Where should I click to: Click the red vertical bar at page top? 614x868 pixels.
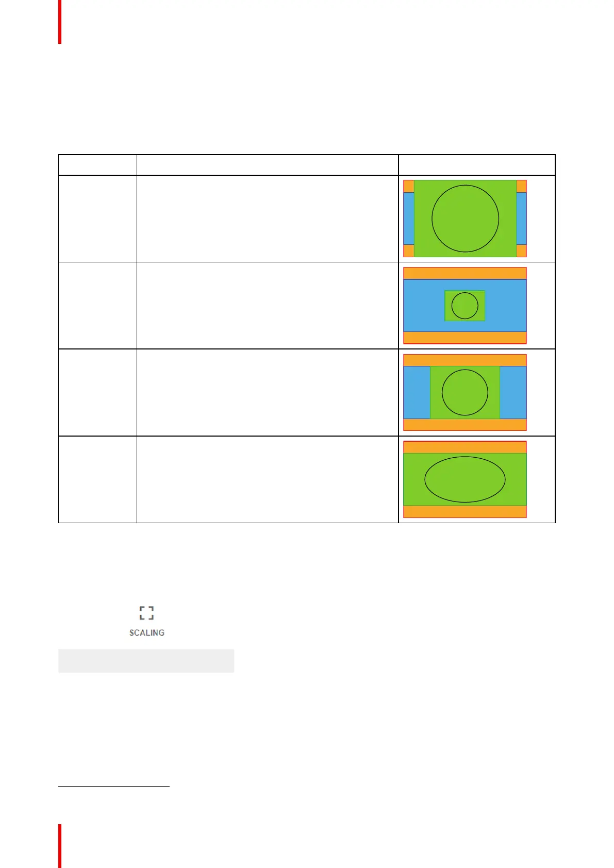60,22
